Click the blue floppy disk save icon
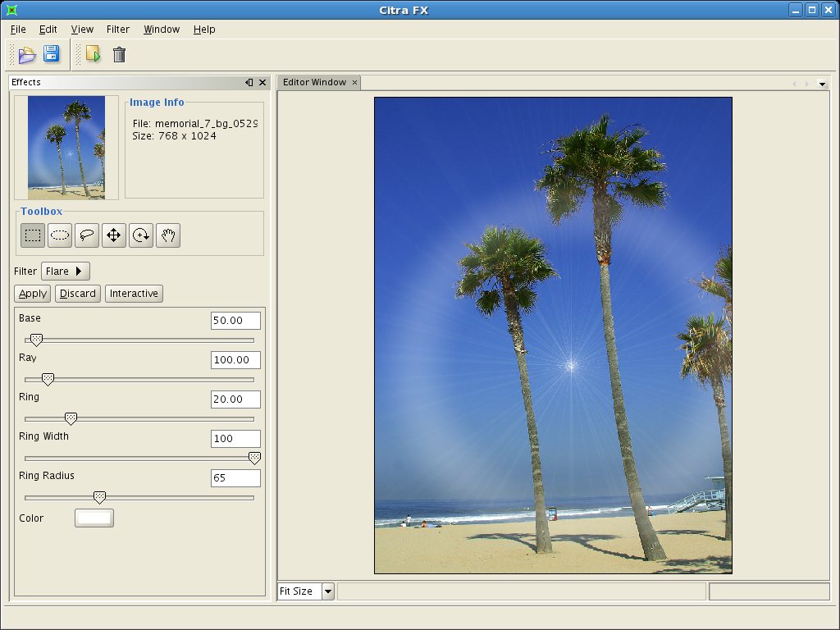This screenshot has height=630, width=840. pos(51,54)
